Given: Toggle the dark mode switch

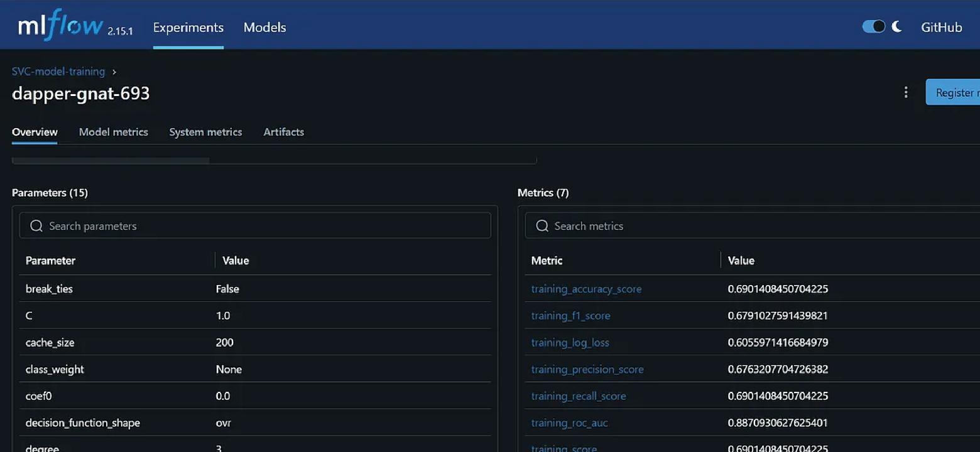Looking at the screenshot, I should (x=873, y=26).
